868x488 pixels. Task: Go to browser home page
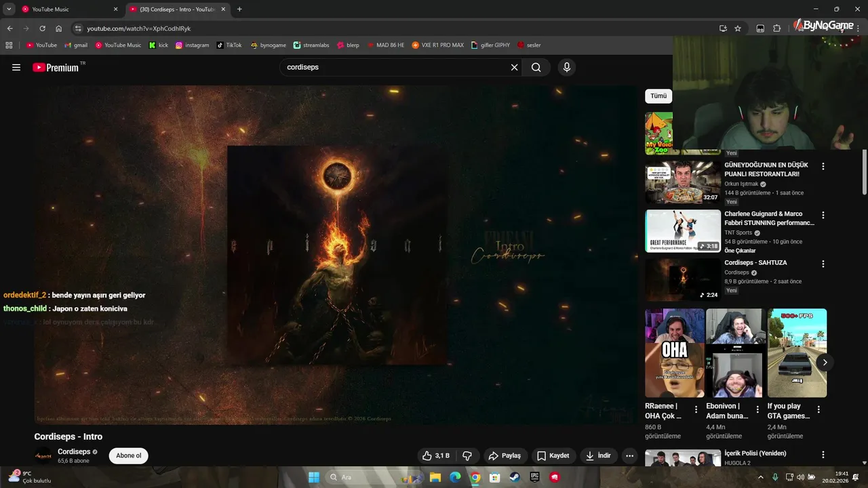tap(59, 28)
